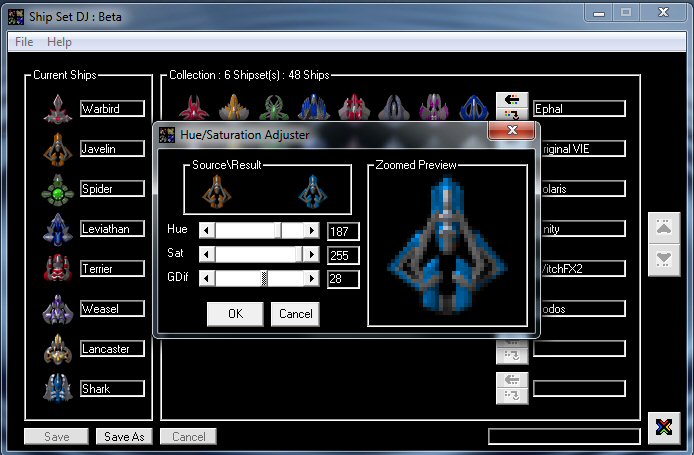Click the move-up arrow button
694x455 pixels.
[x=663, y=228]
